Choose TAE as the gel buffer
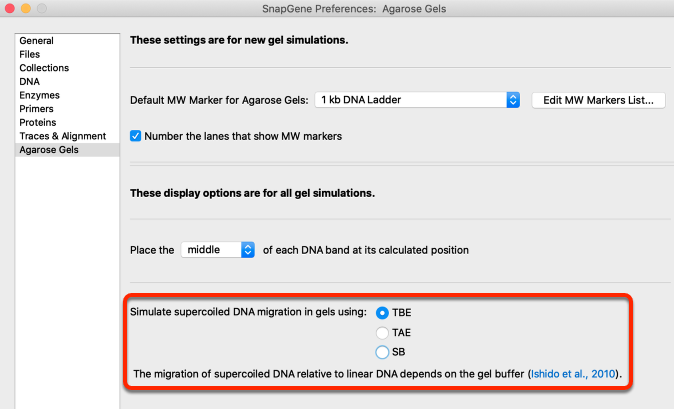This screenshot has height=409, width=674. click(382, 333)
